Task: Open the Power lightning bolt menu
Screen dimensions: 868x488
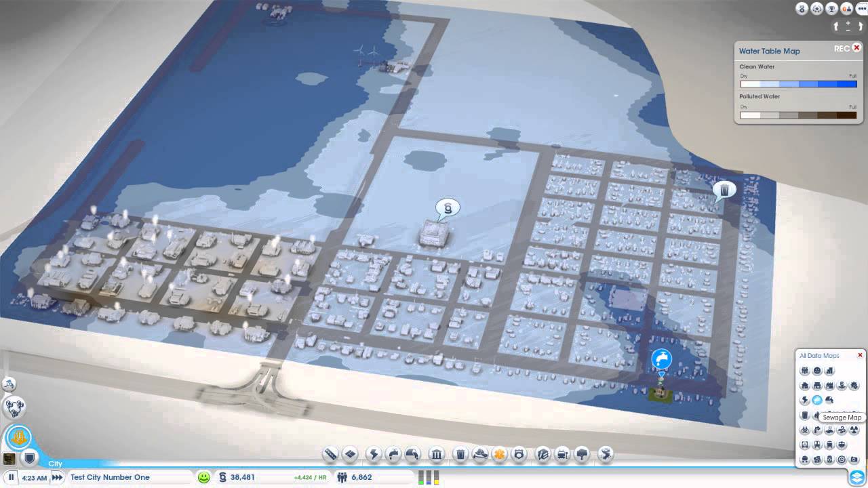Action: click(x=373, y=454)
